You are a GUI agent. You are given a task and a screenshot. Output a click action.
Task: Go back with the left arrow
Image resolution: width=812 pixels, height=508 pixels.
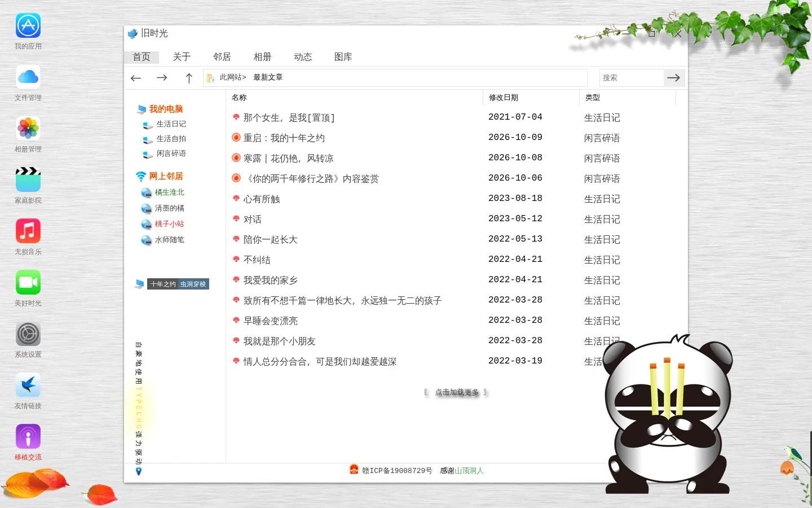[136, 78]
